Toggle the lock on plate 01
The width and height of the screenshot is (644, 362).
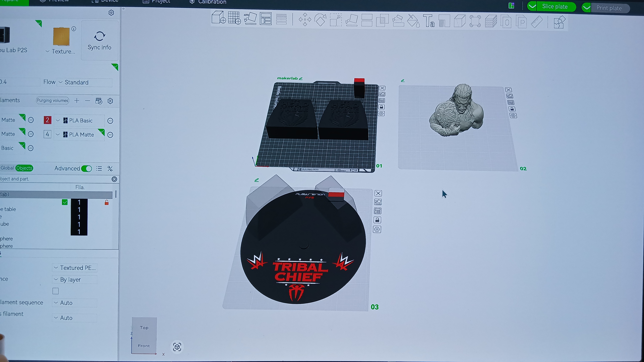click(381, 107)
